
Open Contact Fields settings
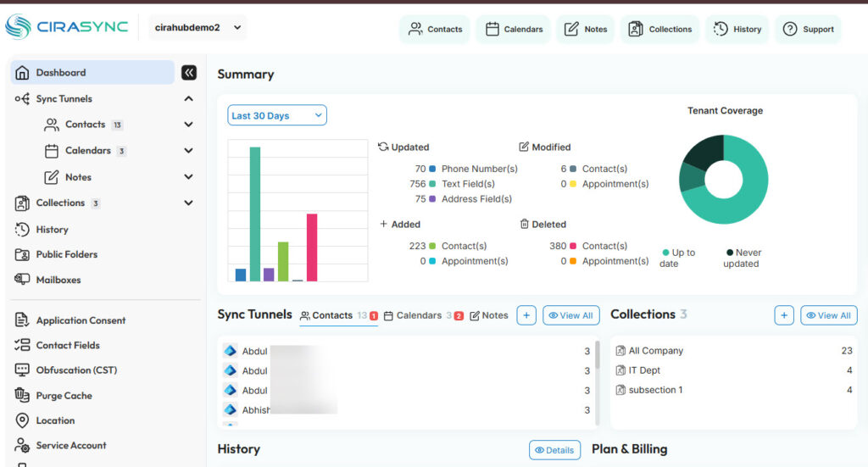[68, 345]
